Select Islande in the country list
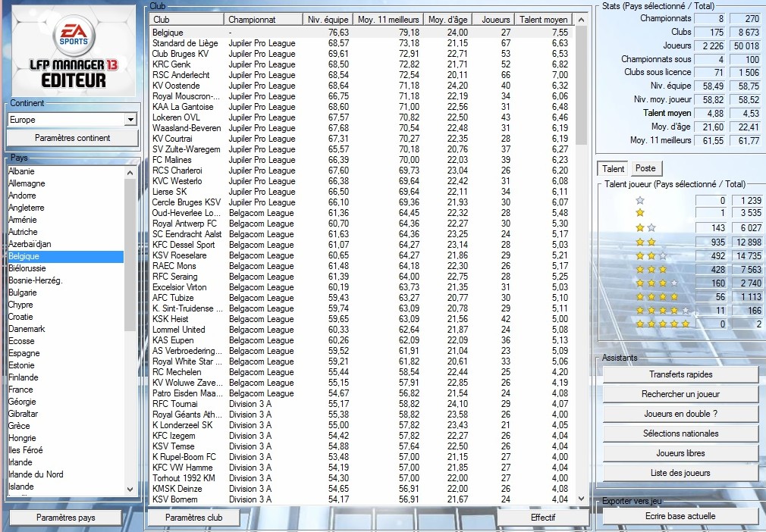Viewport: 766px width, 532px height. 65,487
